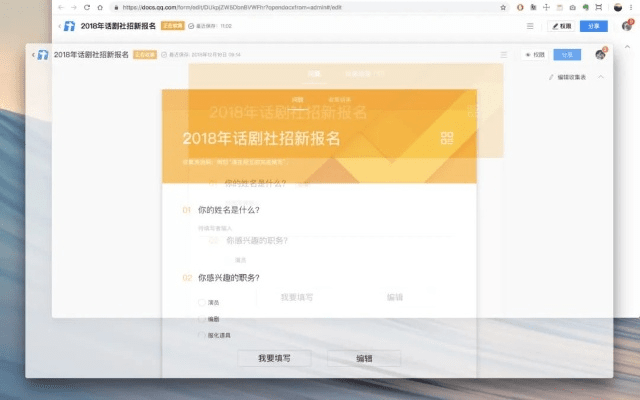Select the 编剧 radio option
This screenshot has width=640, height=400.
pyautogui.click(x=201, y=318)
